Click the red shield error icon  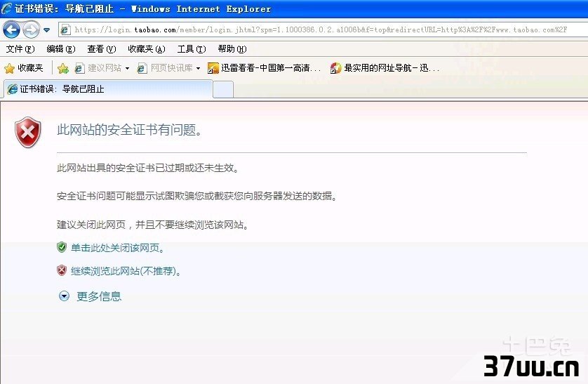point(28,132)
